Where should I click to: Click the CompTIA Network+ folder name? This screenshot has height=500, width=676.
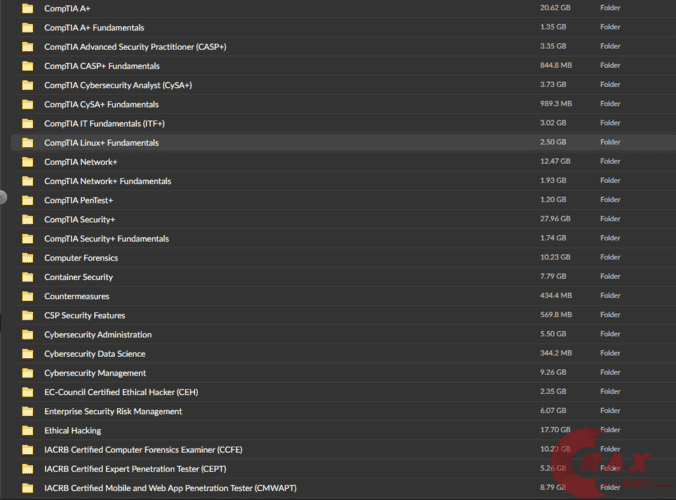tap(81, 162)
